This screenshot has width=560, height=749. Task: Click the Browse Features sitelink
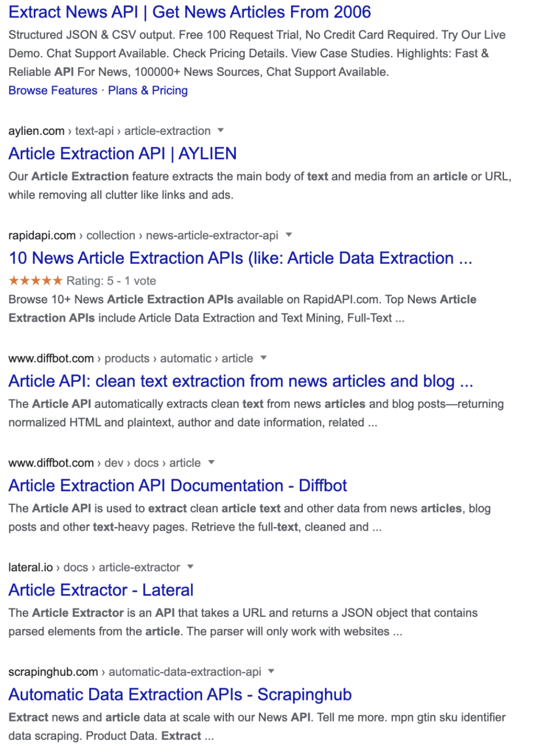point(53,91)
